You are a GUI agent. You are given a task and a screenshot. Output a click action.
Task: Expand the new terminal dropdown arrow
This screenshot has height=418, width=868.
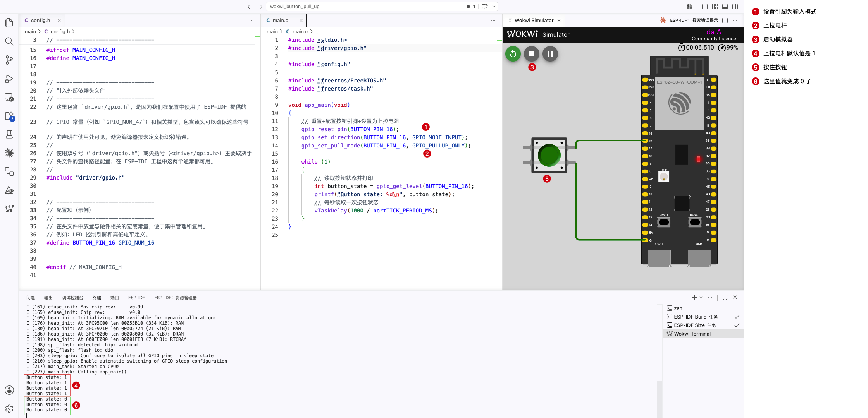701,298
